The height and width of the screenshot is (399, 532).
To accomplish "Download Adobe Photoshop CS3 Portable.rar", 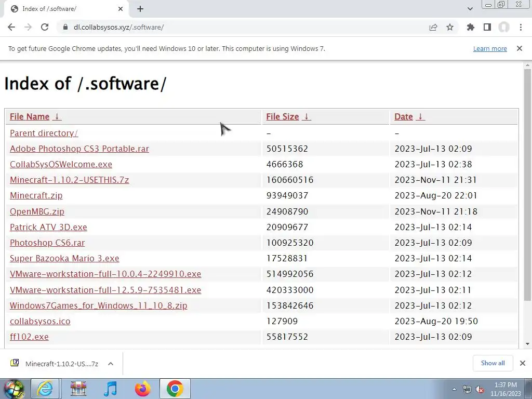I will tap(79, 149).
